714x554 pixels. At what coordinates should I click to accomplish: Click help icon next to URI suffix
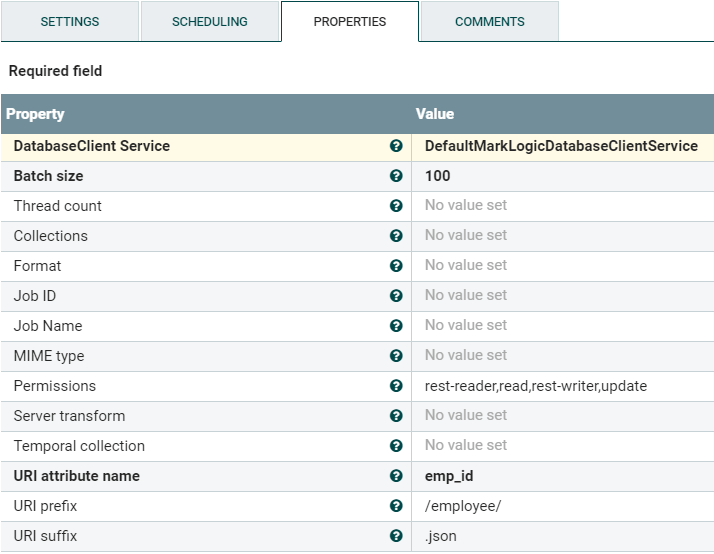click(x=396, y=536)
